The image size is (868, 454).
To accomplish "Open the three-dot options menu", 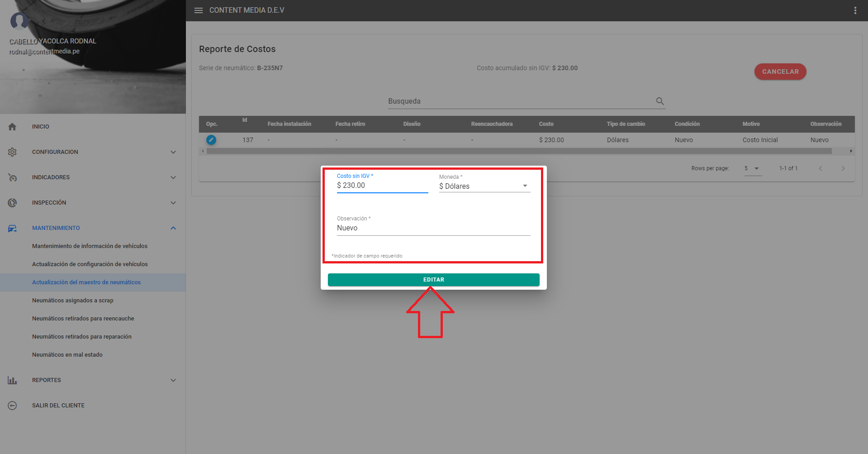I will pos(855,10).
